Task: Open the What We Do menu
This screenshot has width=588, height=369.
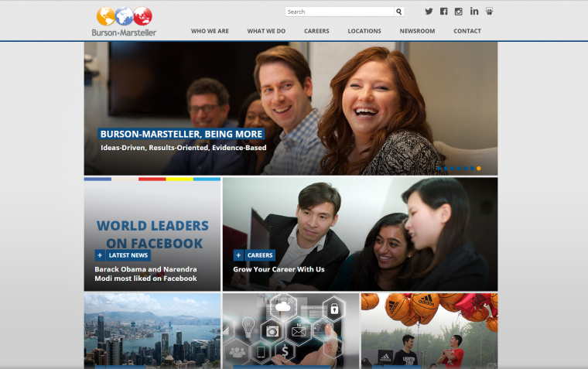Action: [266, 31]
